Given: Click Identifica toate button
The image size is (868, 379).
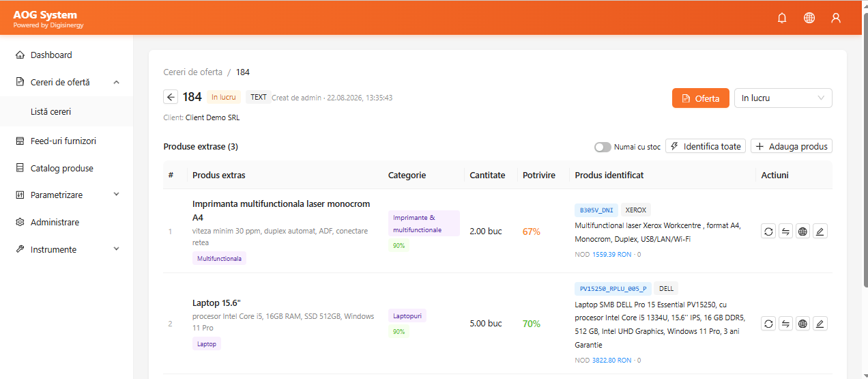Looking at the screenshot, I should click(x=706, y=146).
